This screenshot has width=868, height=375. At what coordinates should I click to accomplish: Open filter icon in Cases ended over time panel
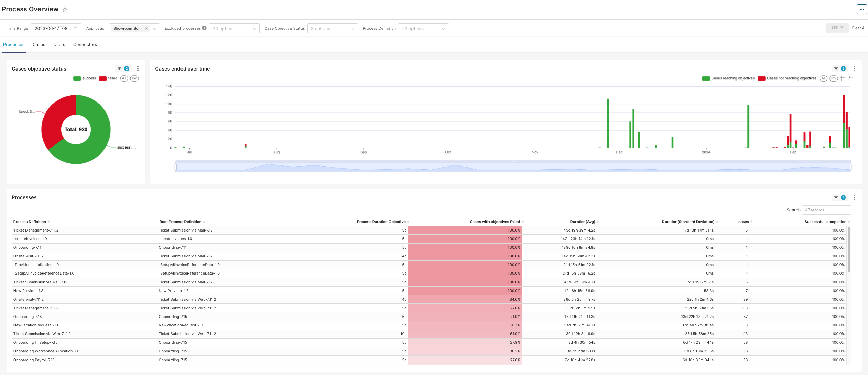click(x=836, y=69)
